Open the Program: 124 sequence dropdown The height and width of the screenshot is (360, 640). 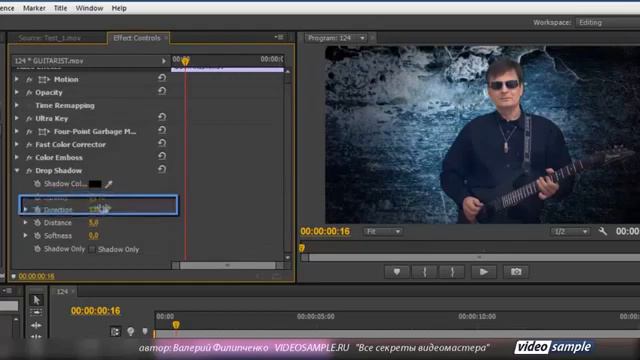(x=336, y=38)
